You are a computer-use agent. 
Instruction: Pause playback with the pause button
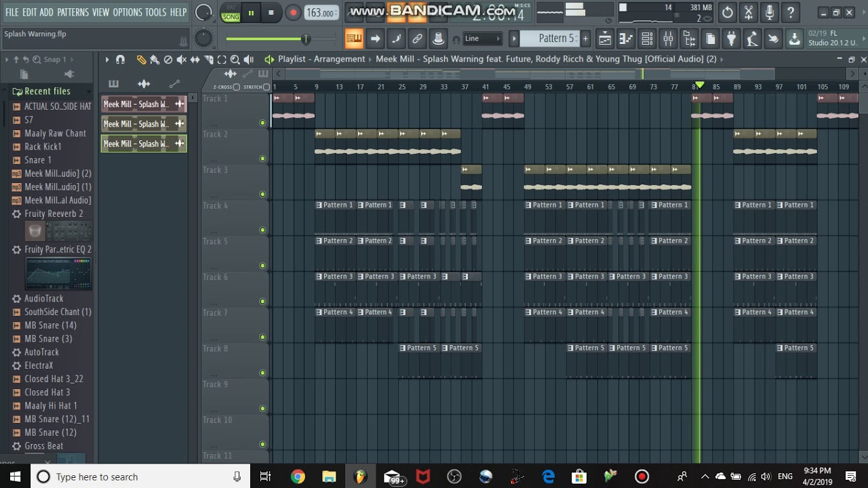251,12
